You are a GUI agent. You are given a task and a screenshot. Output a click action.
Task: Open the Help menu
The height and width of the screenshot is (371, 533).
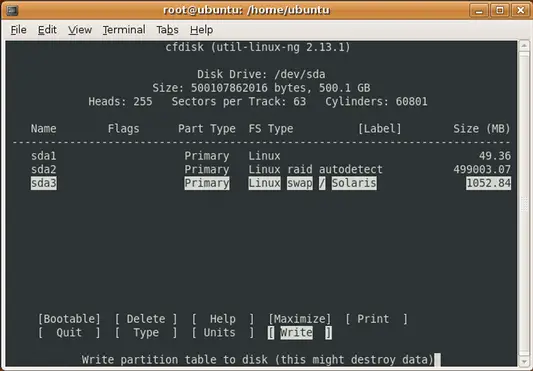[202, 30]
